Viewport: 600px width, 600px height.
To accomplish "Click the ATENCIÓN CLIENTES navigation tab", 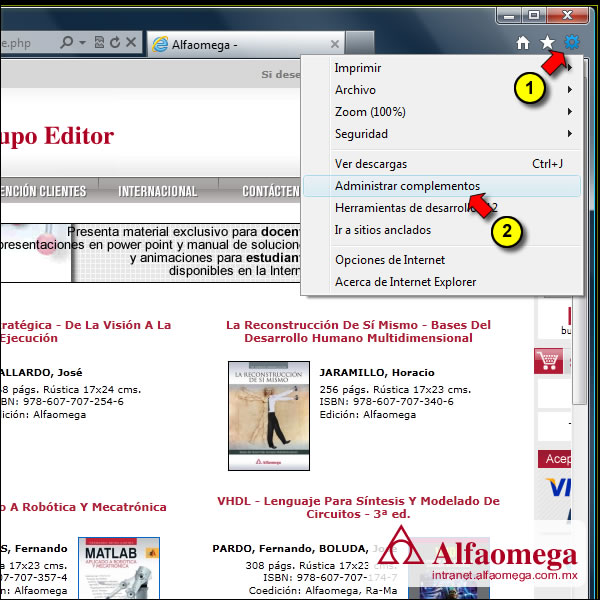I will point(49,191).
